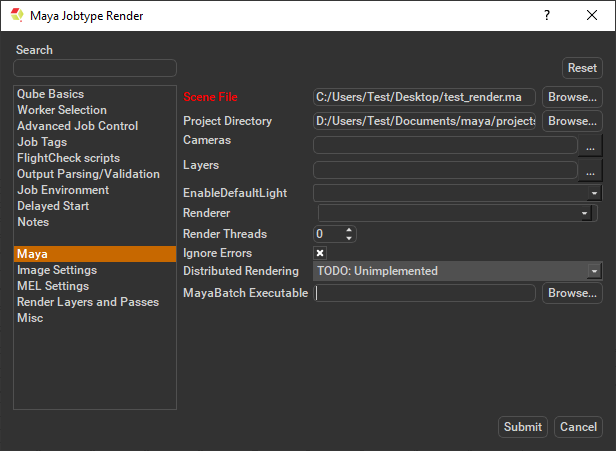Image resolution: width=616 pixels, height=451 pixels.
Task: Select Worker Selection in the list
Action: 62,110
